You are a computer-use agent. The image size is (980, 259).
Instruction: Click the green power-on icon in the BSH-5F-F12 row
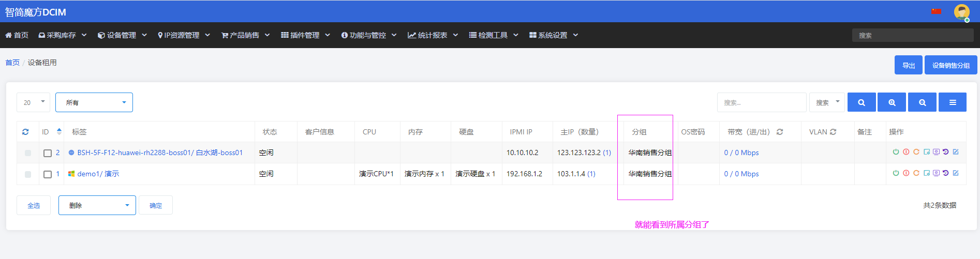click(896, 152)
